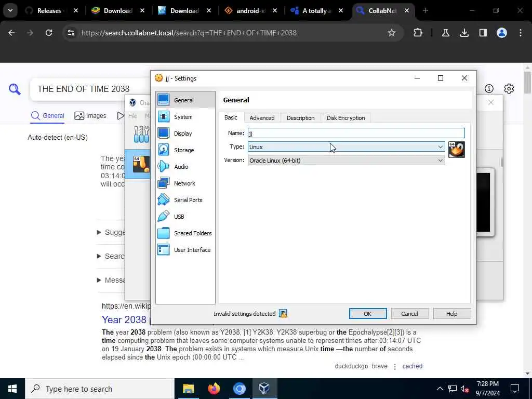Viewport: 532px width, 399px height.
Task: Click the address bar URL
Action: pyautogui.click(x=189, y=33)
